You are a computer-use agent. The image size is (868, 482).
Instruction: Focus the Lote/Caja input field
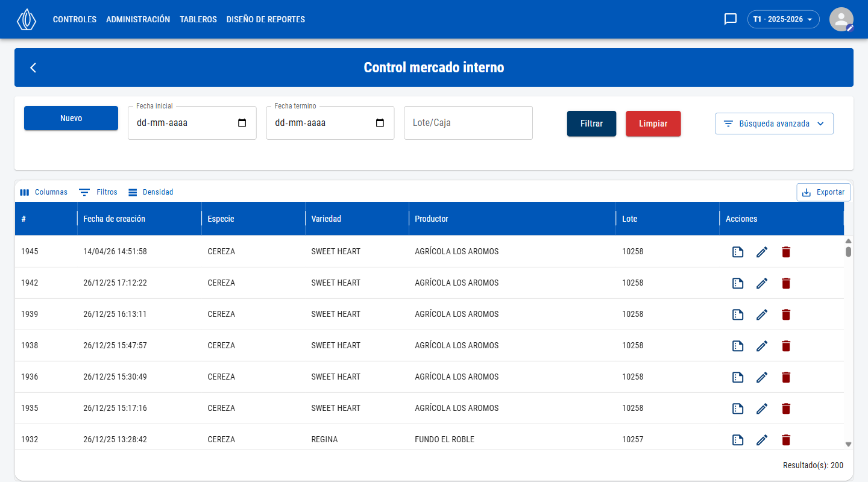click(468, 123)
